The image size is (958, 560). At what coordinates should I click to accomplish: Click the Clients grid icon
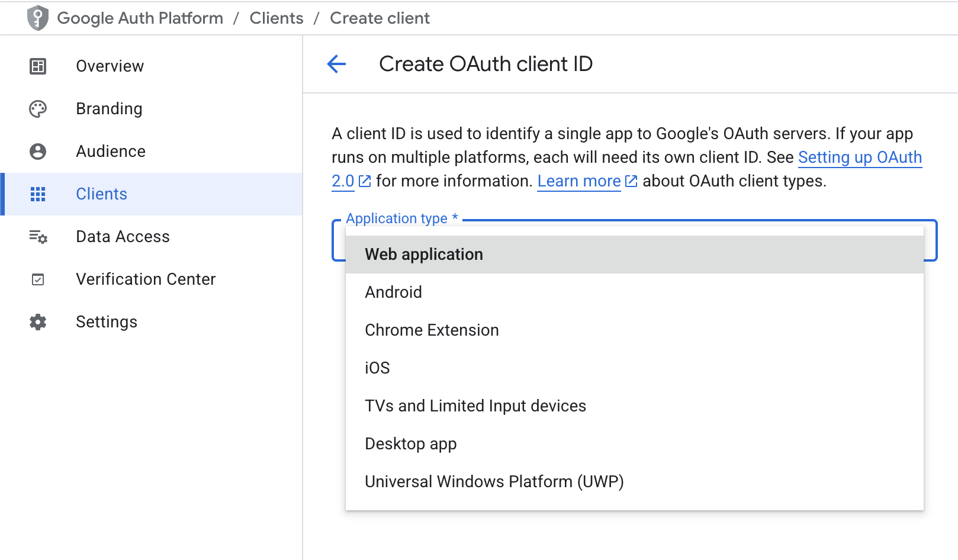(37, 194)
